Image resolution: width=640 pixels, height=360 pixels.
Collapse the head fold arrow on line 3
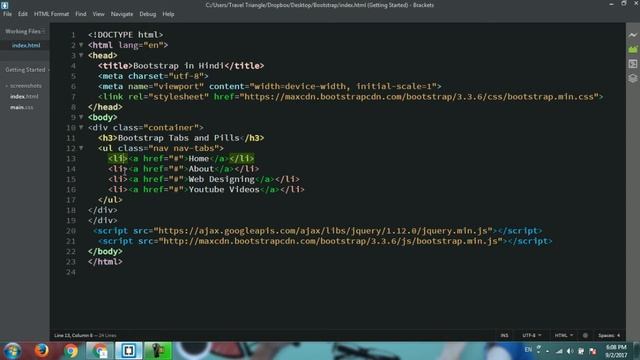pyautogui.click(x=81, y=55)
